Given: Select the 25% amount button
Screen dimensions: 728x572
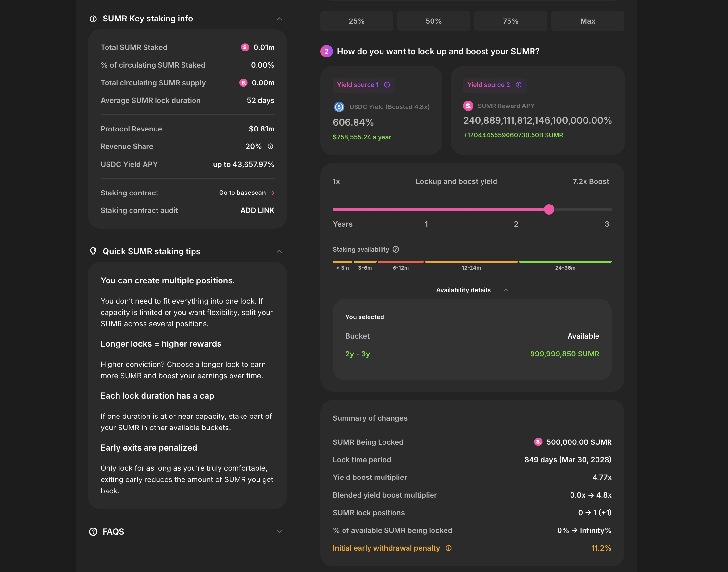Looking at the screenshot, I should pyautogui.click(x=357, y=21).
